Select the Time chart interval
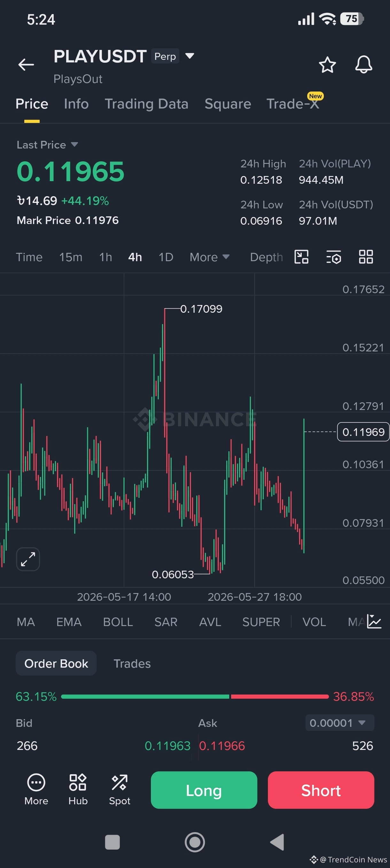Image resolution: width=390 pixels, height=868 pixels. pos(29,257)
